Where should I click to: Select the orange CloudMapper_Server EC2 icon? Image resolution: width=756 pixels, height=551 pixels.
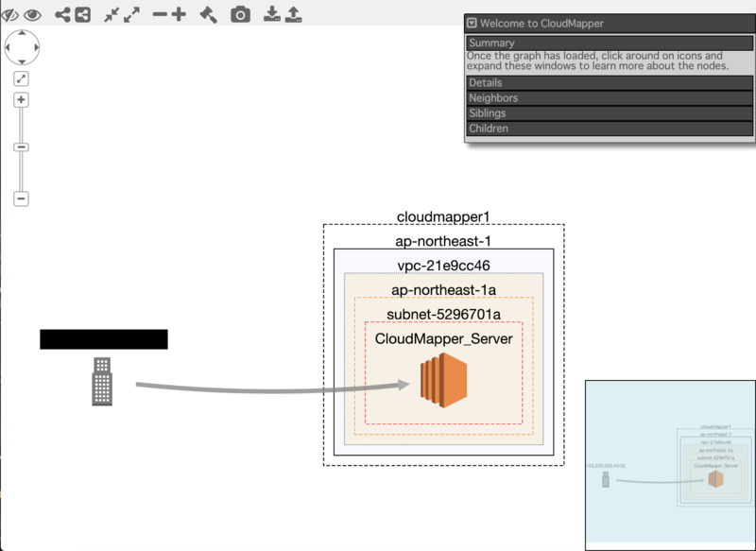tap(443, 380)
